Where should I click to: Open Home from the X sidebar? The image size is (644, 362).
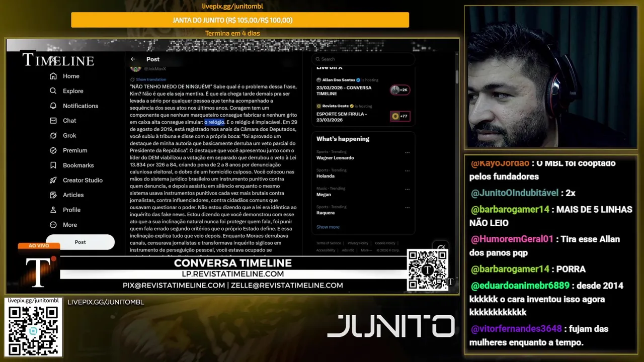(x=64, y=76)
